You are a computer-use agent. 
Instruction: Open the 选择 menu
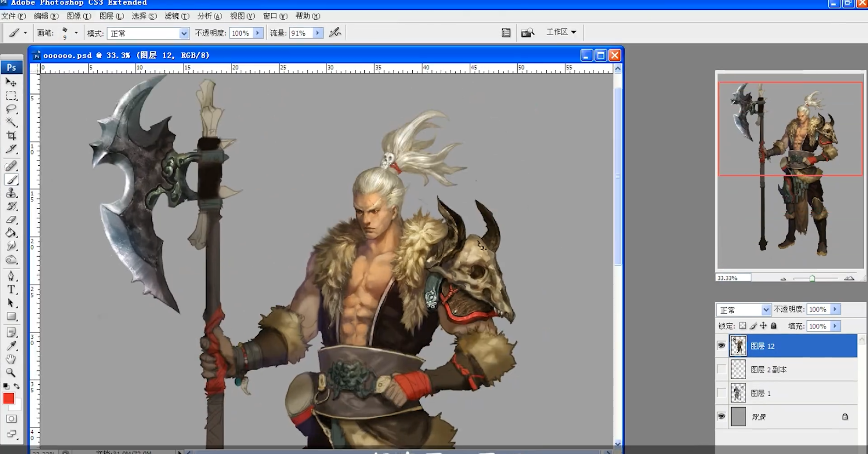click(x=144, y=16)
